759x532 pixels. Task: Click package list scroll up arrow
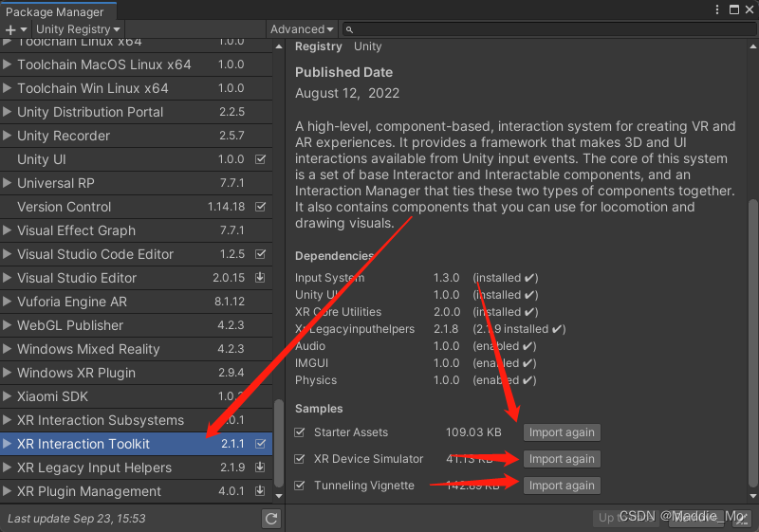[279, 46]
